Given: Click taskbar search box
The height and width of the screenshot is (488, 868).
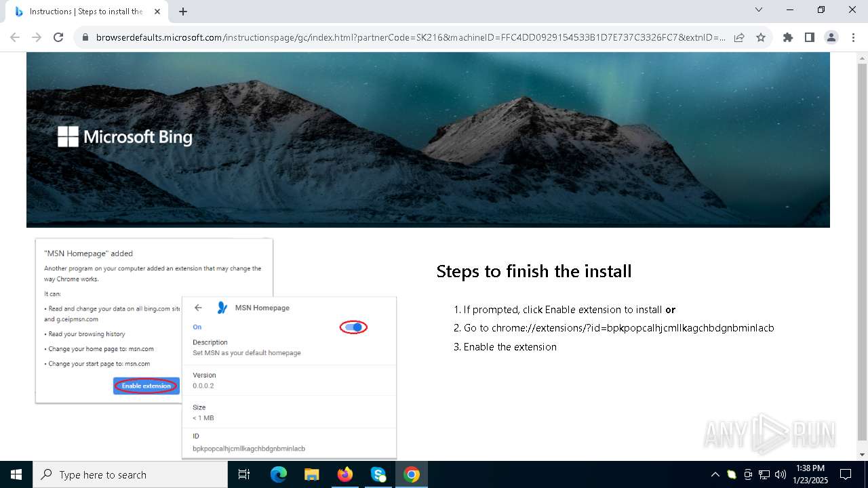Looking at the screenshot, I should click(x=130, y=474).
